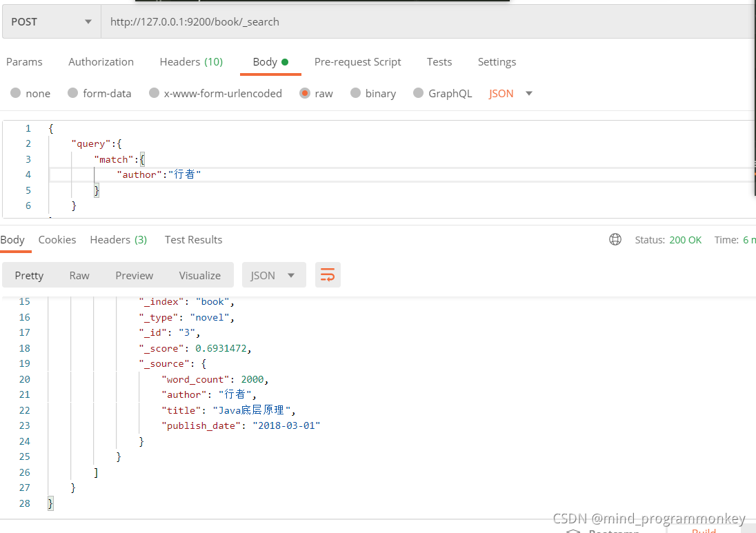
Task: Click the globe network icon
Action: pos(615,239)
